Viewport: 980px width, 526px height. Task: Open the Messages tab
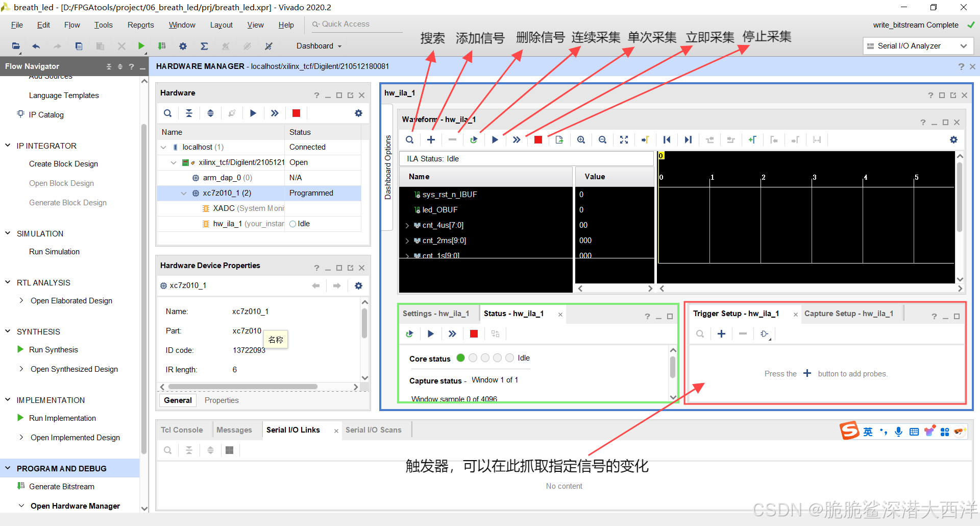pos(234,430)
